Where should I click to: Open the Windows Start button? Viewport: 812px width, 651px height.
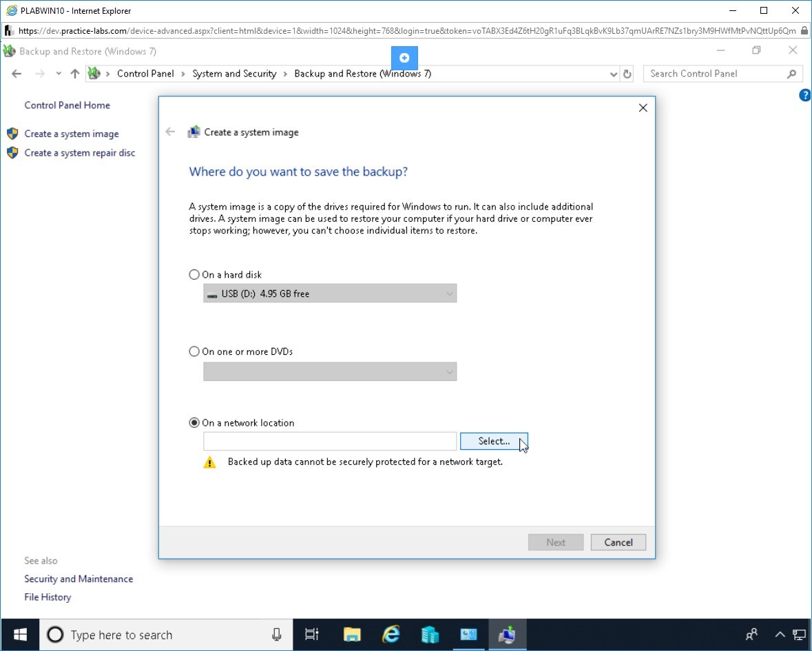20,634
